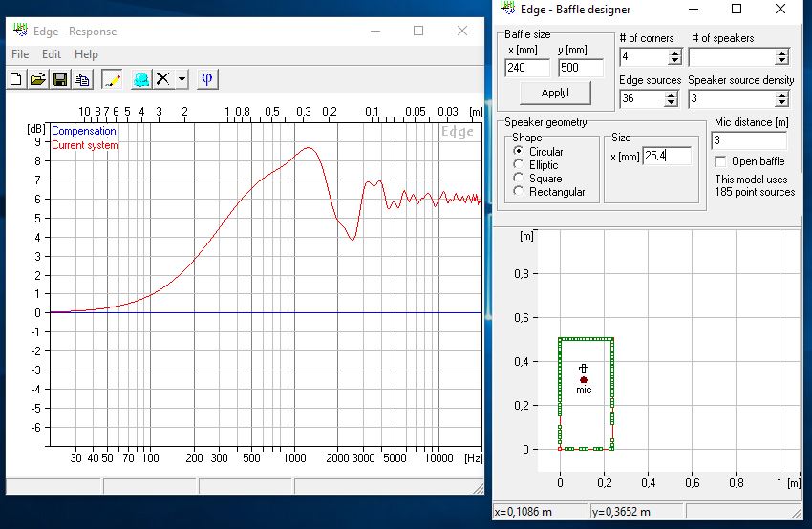Increase the Edge sources value
This screenshot has width=812, height=529.
tap(672, 95)
